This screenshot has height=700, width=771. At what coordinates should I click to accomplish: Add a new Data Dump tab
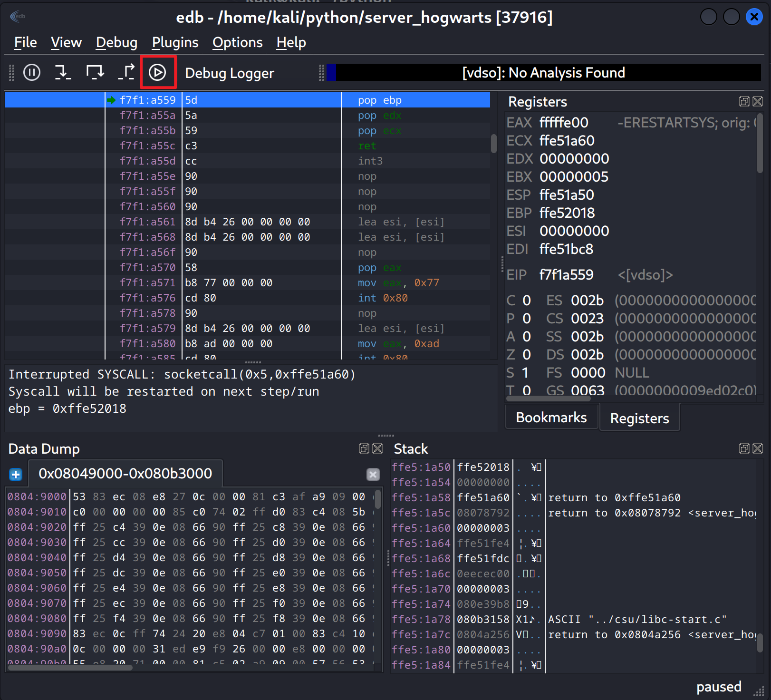[x=16, y=474]
